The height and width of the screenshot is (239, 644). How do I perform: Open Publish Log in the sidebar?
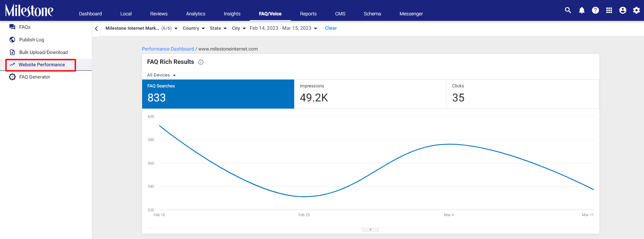32,40
